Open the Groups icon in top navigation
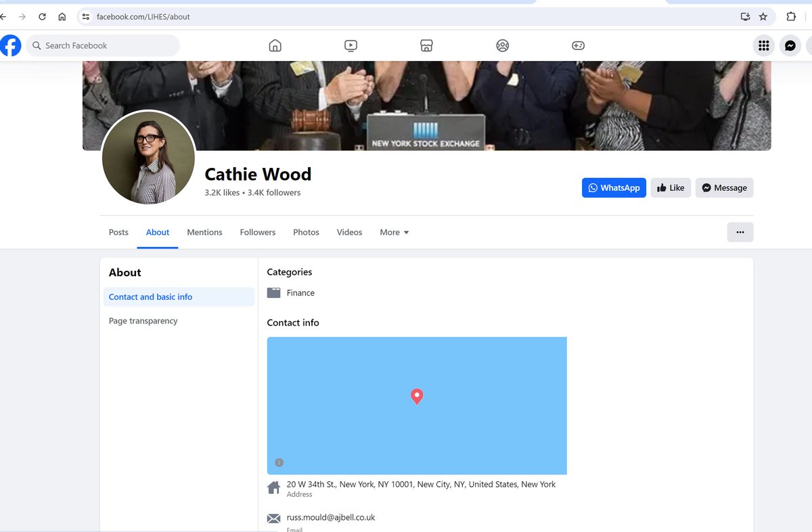 coord(502,45)
